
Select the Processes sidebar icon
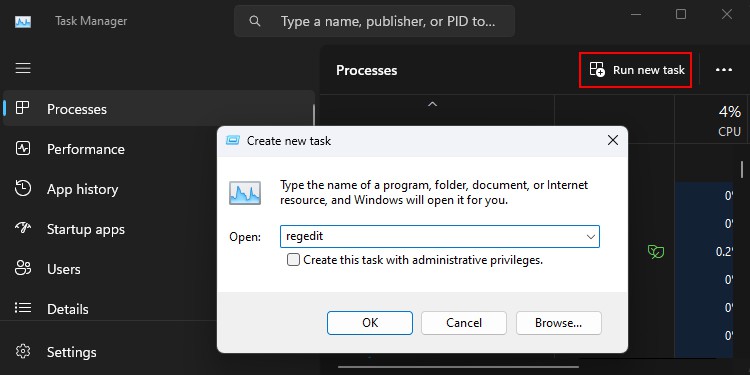tap(22, 108)
